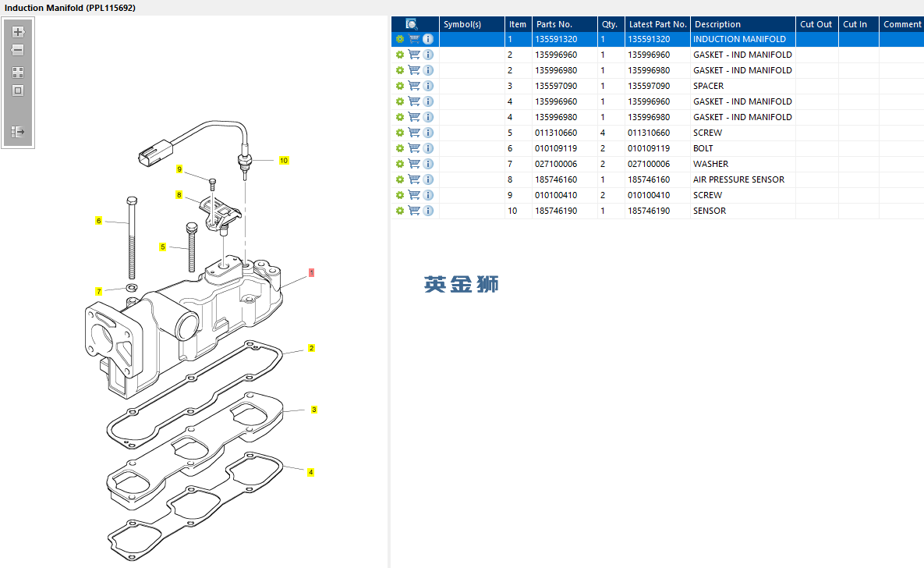Click green gear icon for SENSOR row
This screenshot has width=924, height=568.
coord(400,211)
